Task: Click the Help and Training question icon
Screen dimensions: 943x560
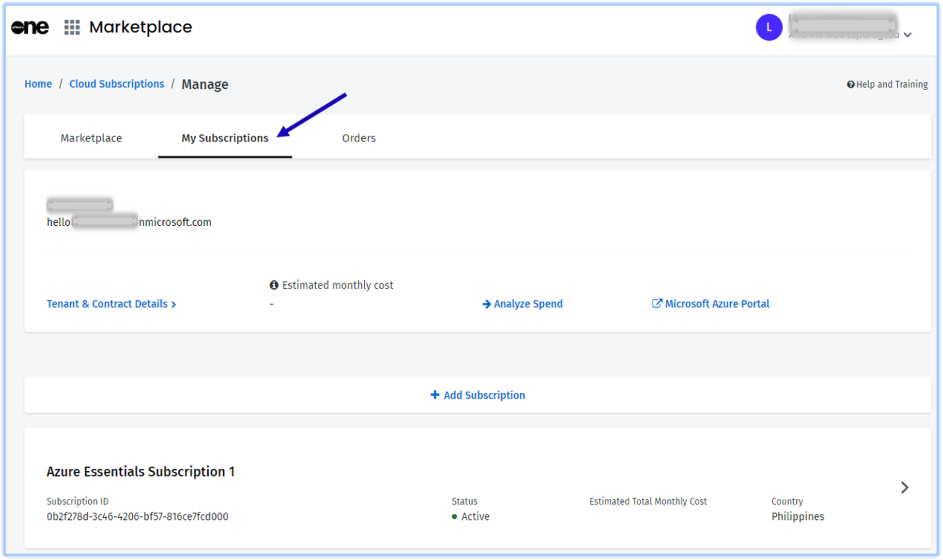Action: (850, 84)
